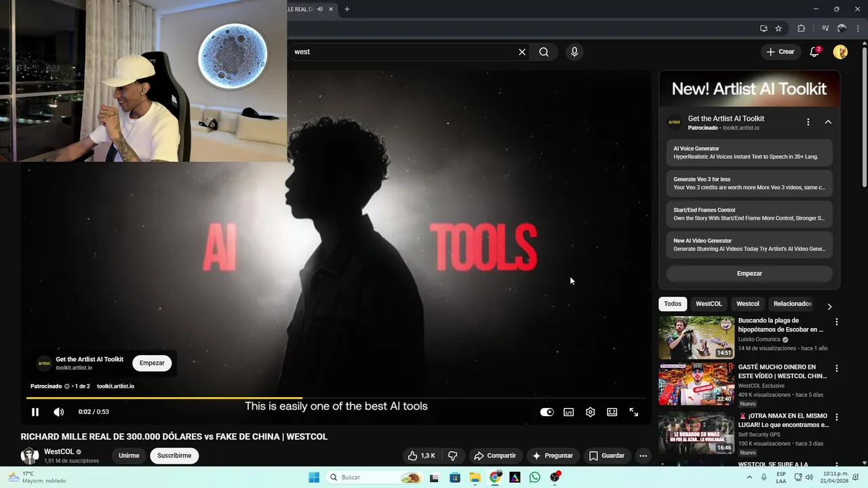Show more filter chips with the right arrow
This screenshot has height=488, width=868.
[x=829, y=306]
